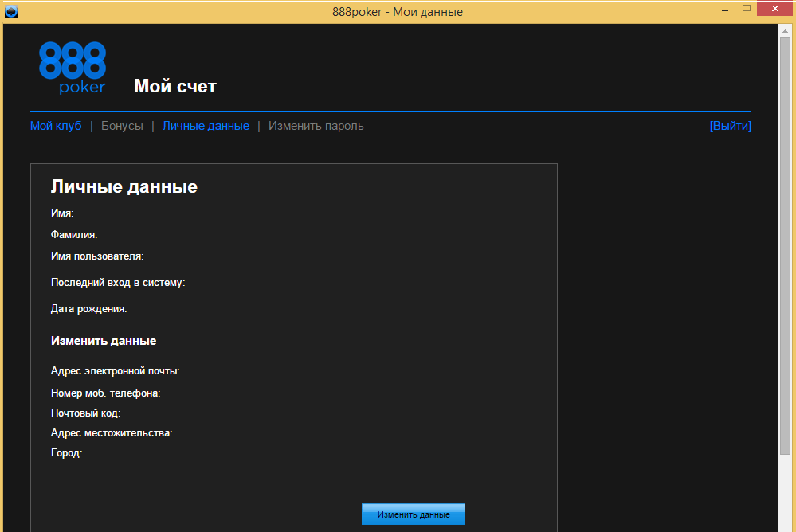Open the Мой клуб tab
Viewport: 796px width, 532px height.
coord(56,126)
